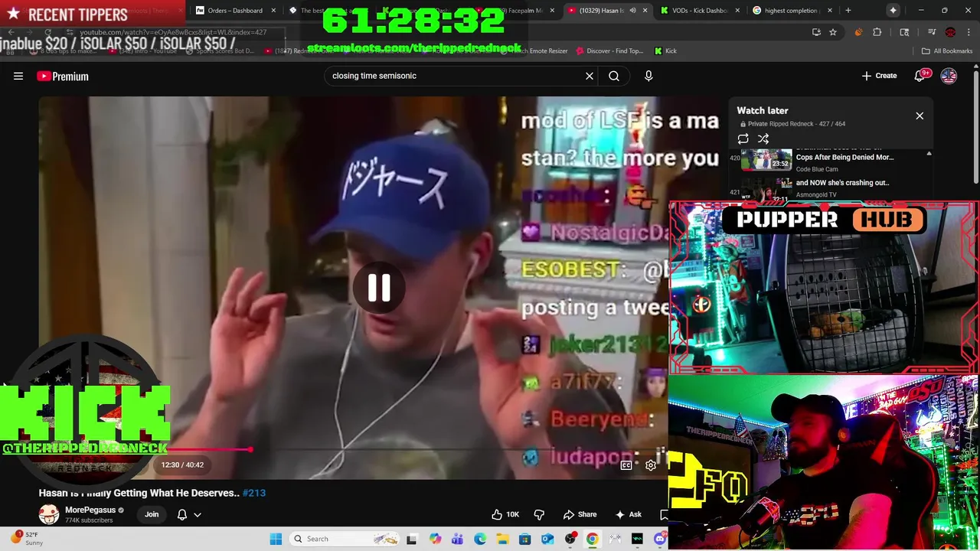Viewport: 980px width, 551px height.
Task: Open Microsoft Edge from taskbar
Action: [480, 539]
